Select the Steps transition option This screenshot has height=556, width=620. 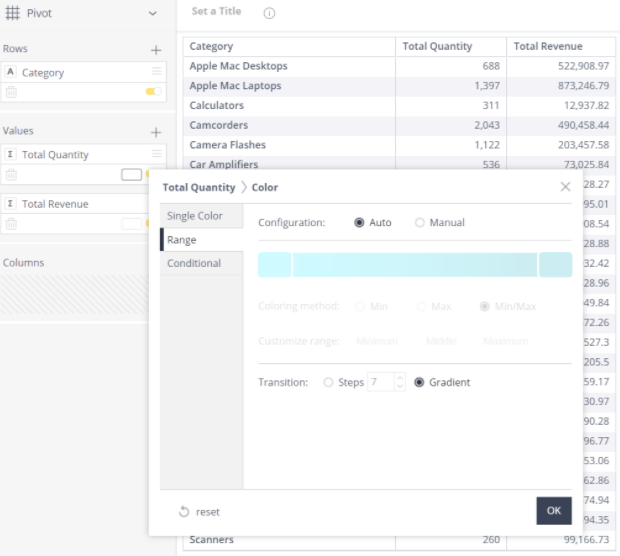click(x=328, y=382)
